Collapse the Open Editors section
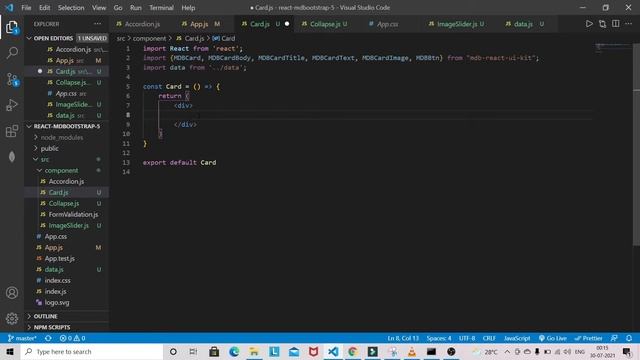The image size is (640, 360). (x=29, y=38)
